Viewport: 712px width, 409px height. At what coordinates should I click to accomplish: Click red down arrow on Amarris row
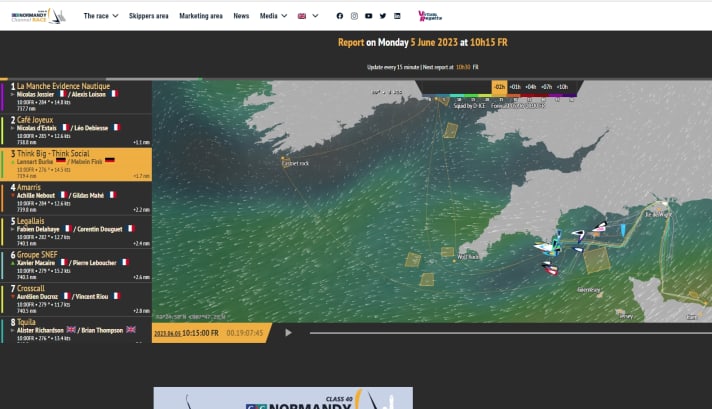(x=13, y=196)
